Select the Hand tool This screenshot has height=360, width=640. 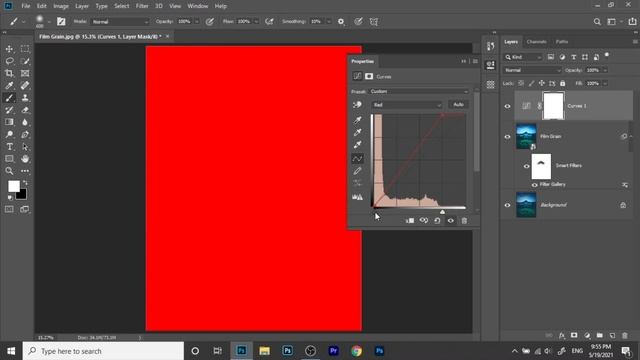(25, 159)
